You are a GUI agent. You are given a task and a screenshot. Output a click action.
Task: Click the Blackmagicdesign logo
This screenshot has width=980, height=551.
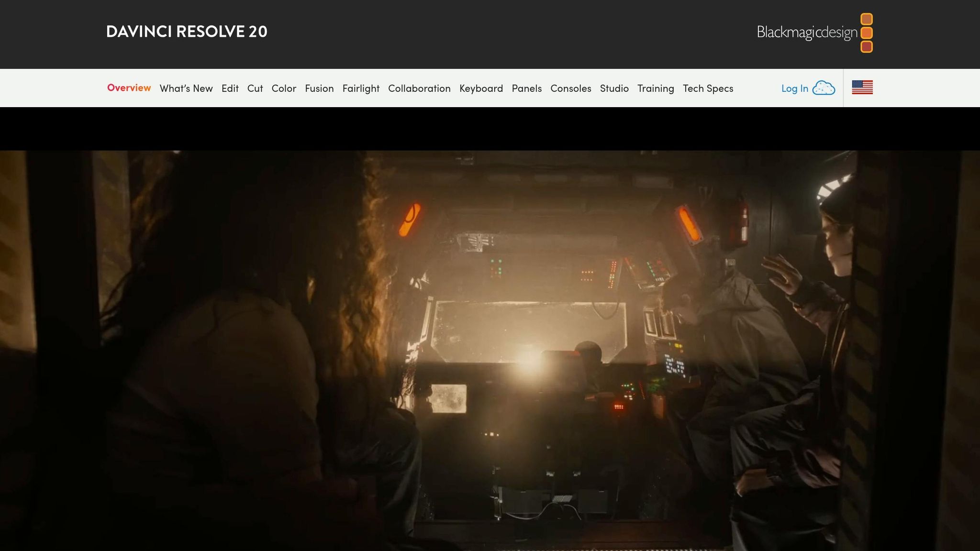point(807,33)
